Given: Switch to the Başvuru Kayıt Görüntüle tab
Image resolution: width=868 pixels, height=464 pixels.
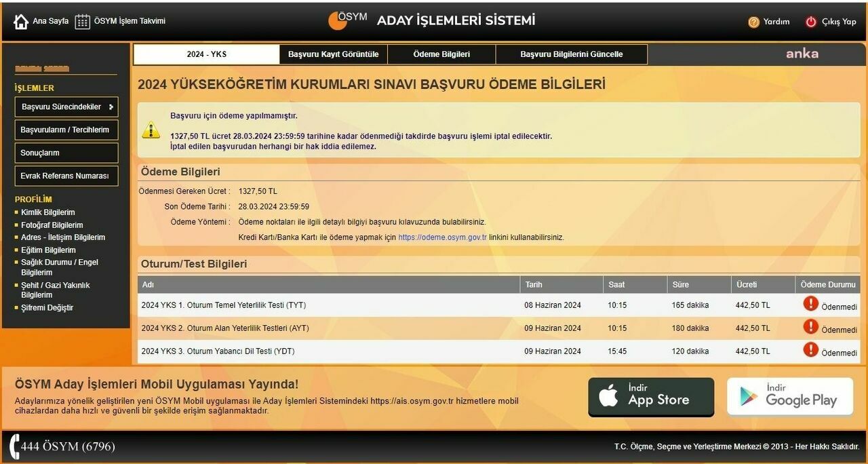Looking at the screenshot, I should [x=333, y=54].
